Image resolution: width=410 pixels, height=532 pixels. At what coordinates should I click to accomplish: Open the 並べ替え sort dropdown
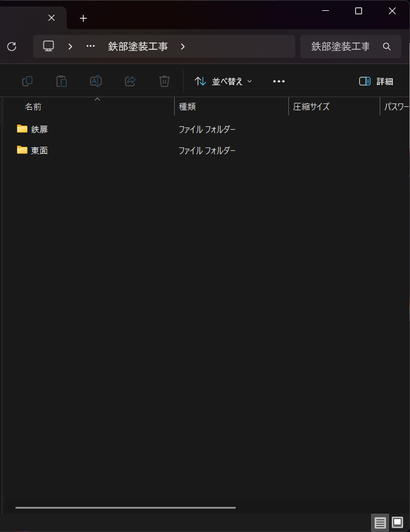coord(223,81)
